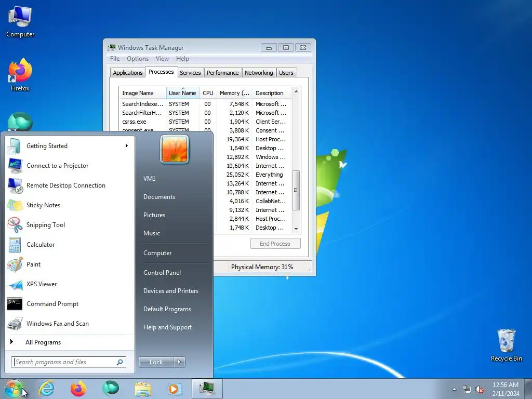Open the Help menu in Task Manager

point(182,59)
